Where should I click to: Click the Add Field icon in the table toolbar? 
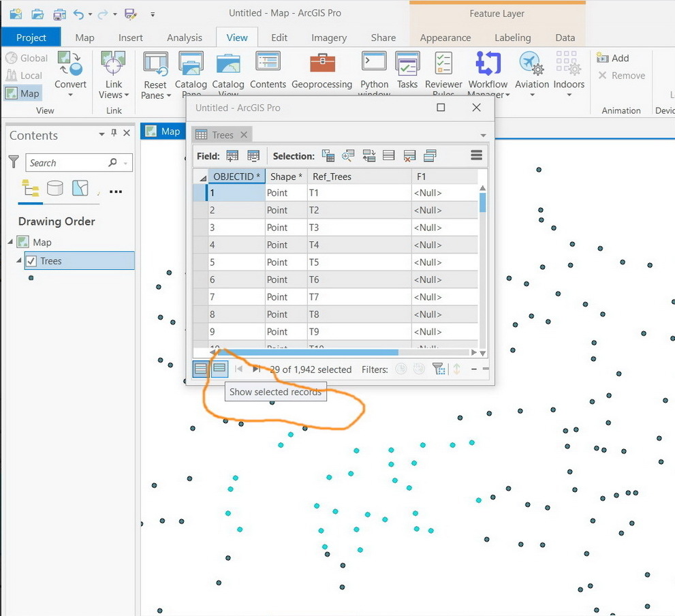click(x=232, y=156)
